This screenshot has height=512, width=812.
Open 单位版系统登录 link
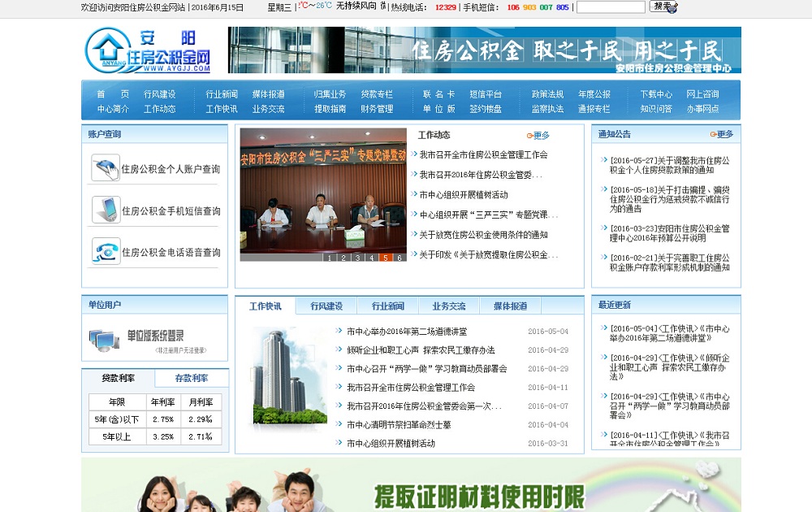[x=155, y=336]
